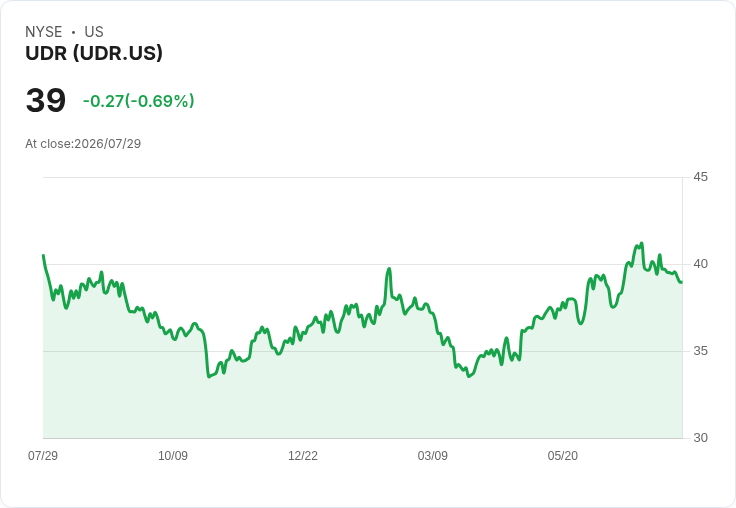Click the 12/22 date axis label

click(x=303, y=455)
